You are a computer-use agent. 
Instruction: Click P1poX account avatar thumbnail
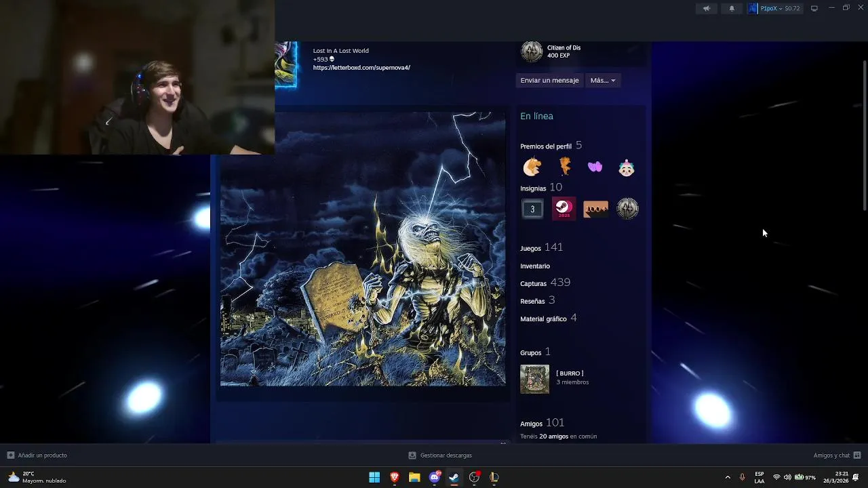click(753, 8)
